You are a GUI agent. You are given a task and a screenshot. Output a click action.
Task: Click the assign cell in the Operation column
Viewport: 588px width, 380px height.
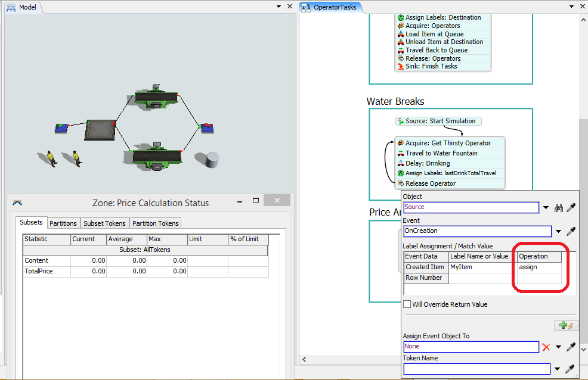pyautogui.click(x=539, y=267)
